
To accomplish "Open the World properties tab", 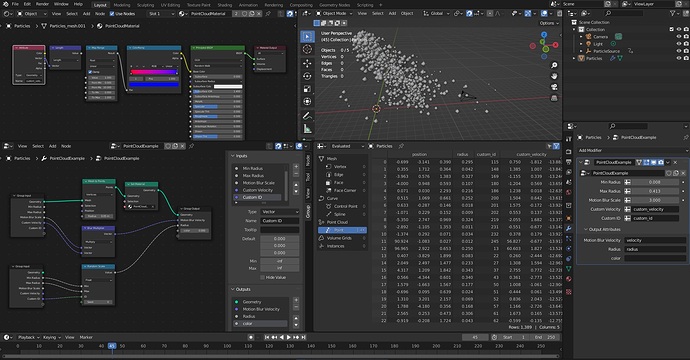I will pos(569,192).
